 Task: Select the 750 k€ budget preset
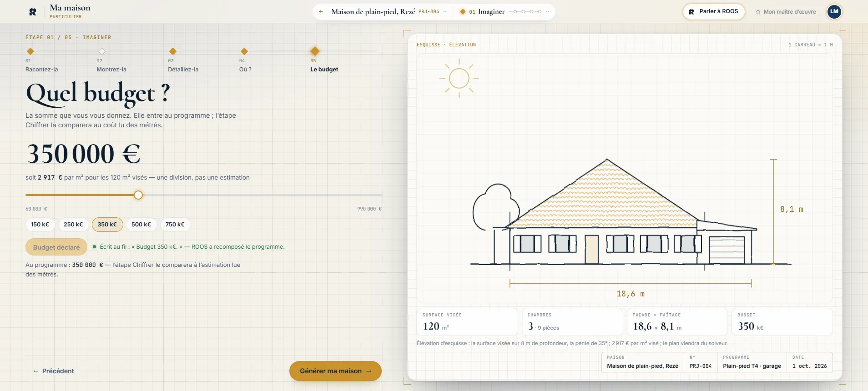click(175, 225)
